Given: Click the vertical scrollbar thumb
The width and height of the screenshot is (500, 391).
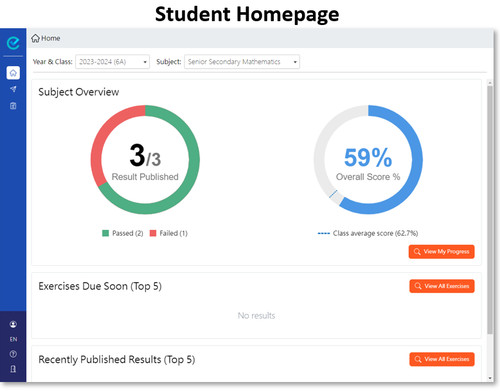Looking at the screenshot, I should click(x=490, y=209).
